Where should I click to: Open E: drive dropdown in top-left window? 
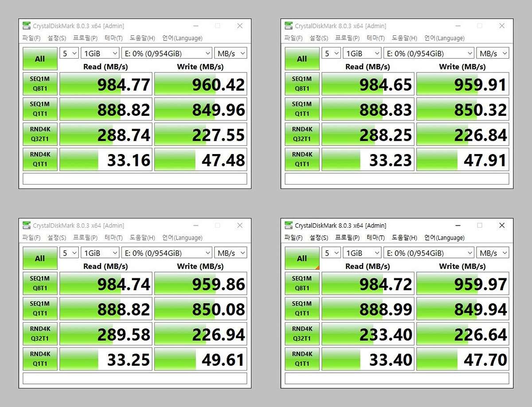(x=167, y=53)
